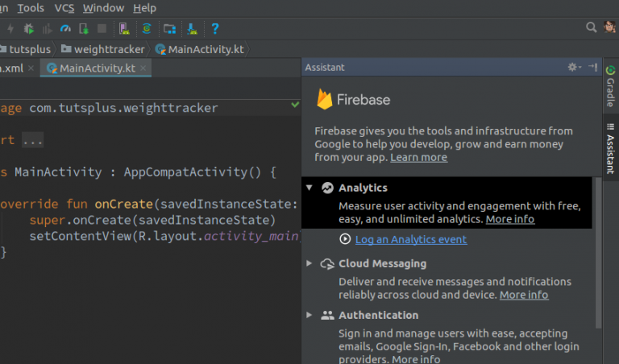The height and width of the screenshot is (364, 619).
Task: Click the Assistant panel vertical scrollbar
Action: (x=598, y=252)
